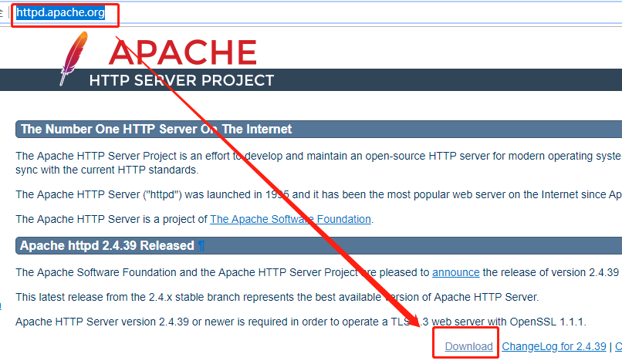Click the HTTP SERVER PROJECT banner text

click(x=181, y=80)
